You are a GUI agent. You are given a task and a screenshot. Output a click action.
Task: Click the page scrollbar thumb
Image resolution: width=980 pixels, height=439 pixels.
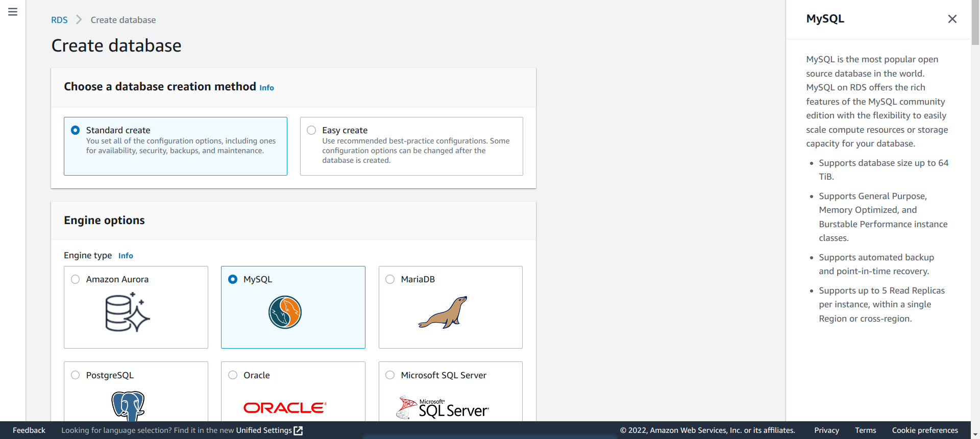point(975,23)
